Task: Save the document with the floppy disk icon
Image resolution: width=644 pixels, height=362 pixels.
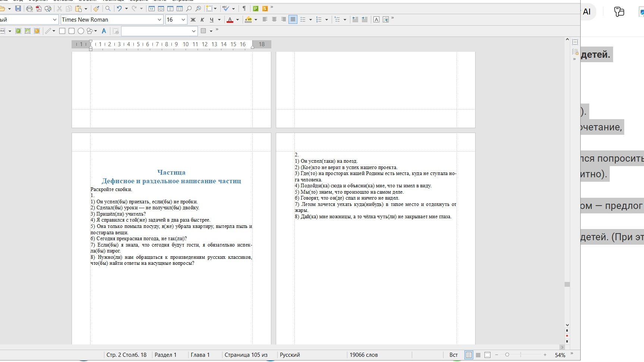Action: pyautogui.click(x=18, y=8)
